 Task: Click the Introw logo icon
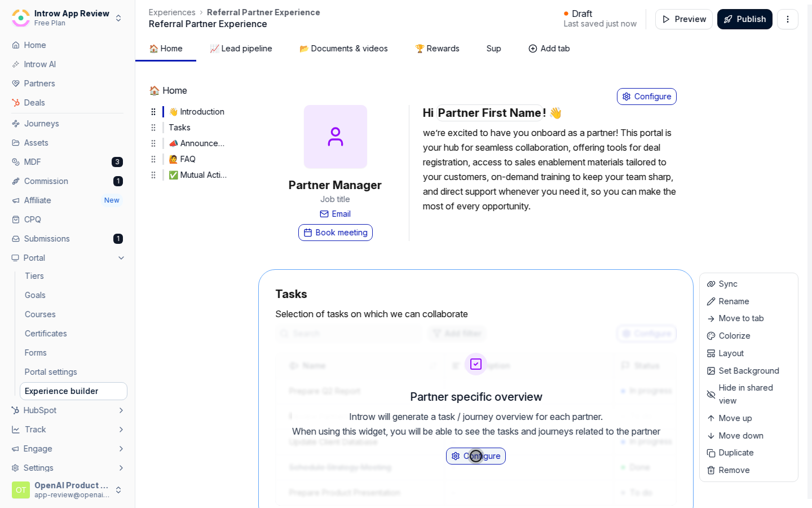tap(21, 17)
